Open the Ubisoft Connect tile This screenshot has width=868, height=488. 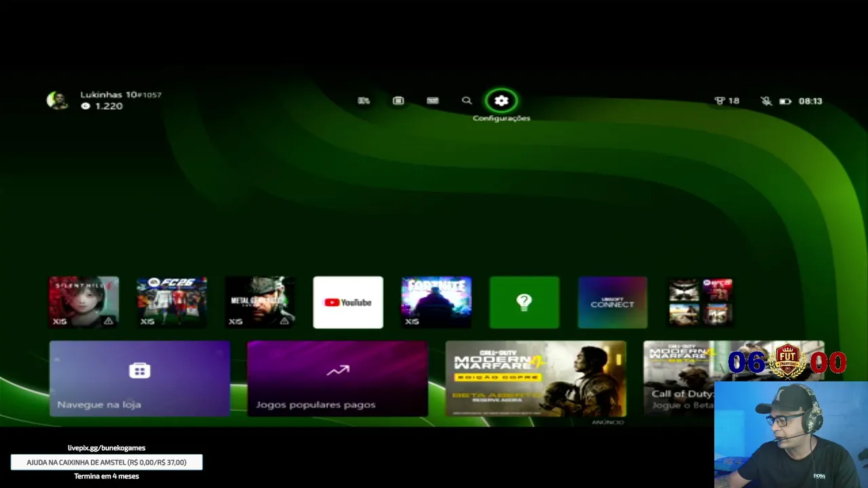pyautogui.click(x=612, y=302)
